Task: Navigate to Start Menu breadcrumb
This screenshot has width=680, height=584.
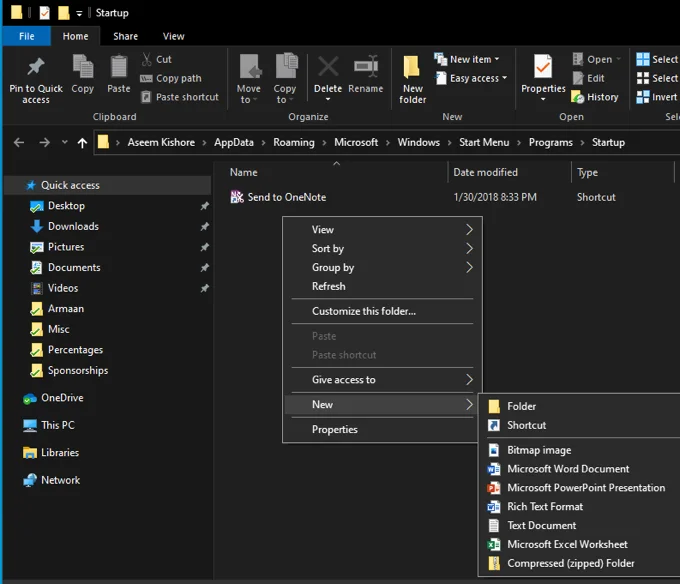Action: [x=484, y=142]
